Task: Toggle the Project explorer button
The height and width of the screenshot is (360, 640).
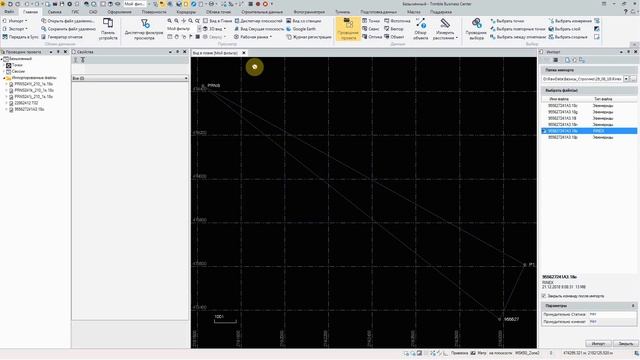Action: 348,29
